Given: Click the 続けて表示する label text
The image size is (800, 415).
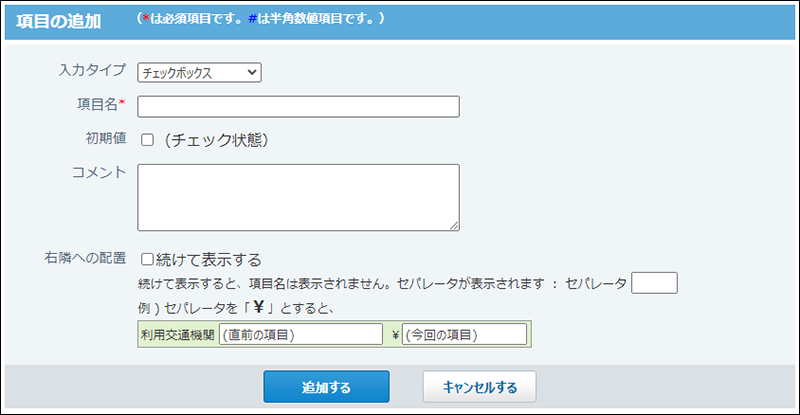Looking at the screenshot, I should (209, 260).
